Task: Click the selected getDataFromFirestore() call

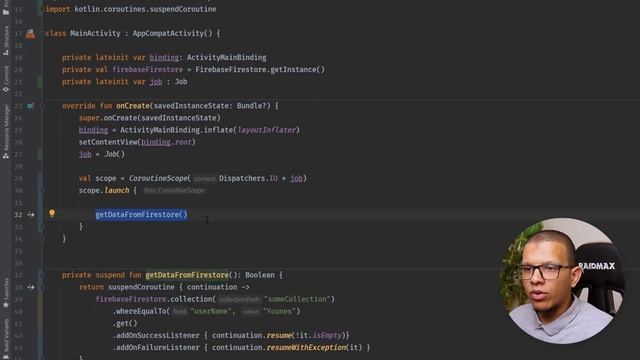Action: point(142,214)
